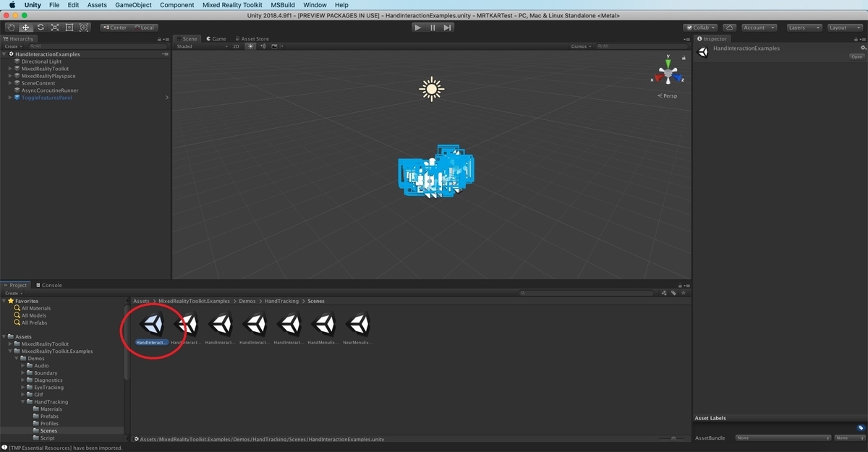This screenshot has height=452, width=868.
Task: Select the Hand tool in toolbar
Action: click(x=11, y=27)
